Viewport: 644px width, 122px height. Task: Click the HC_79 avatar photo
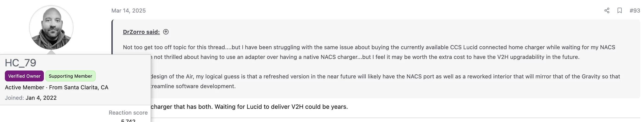[x=51, y=28]
